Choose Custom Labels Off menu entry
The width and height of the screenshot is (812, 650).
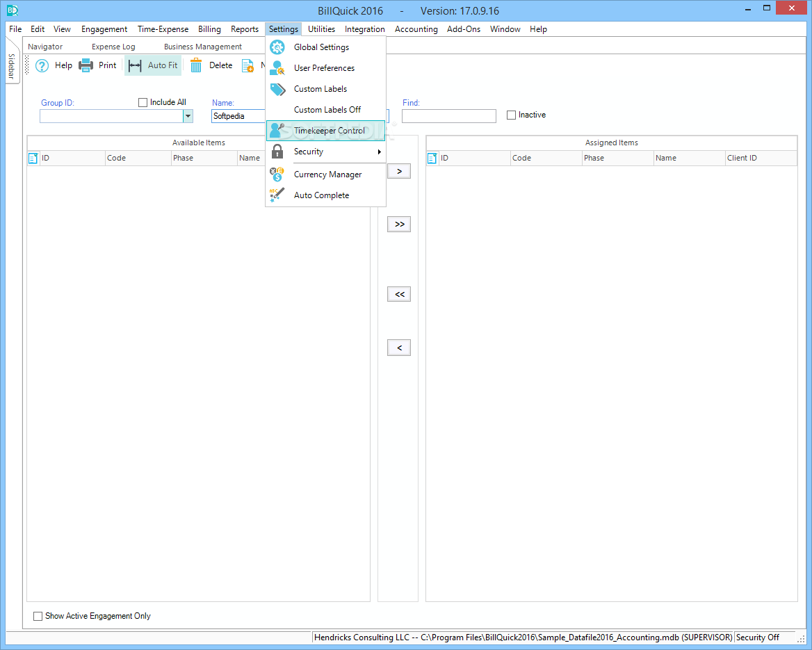[326, 110]
